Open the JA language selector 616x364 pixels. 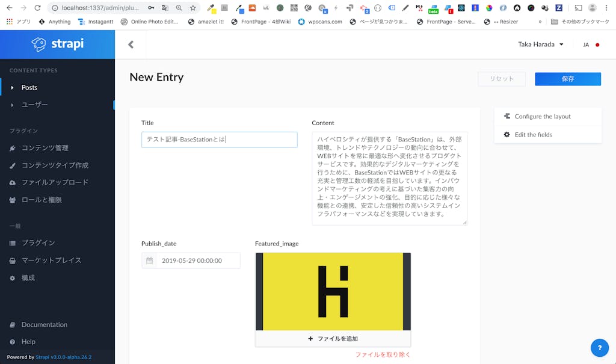click(591, 45)
